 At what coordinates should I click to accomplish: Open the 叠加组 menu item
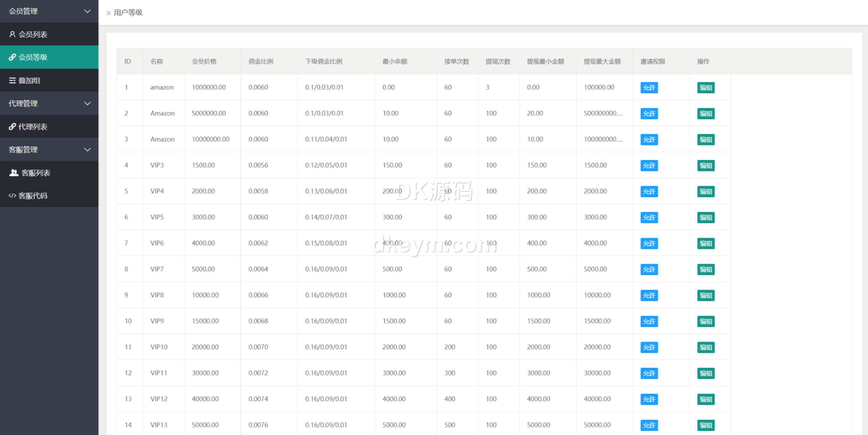click(29, 80)
